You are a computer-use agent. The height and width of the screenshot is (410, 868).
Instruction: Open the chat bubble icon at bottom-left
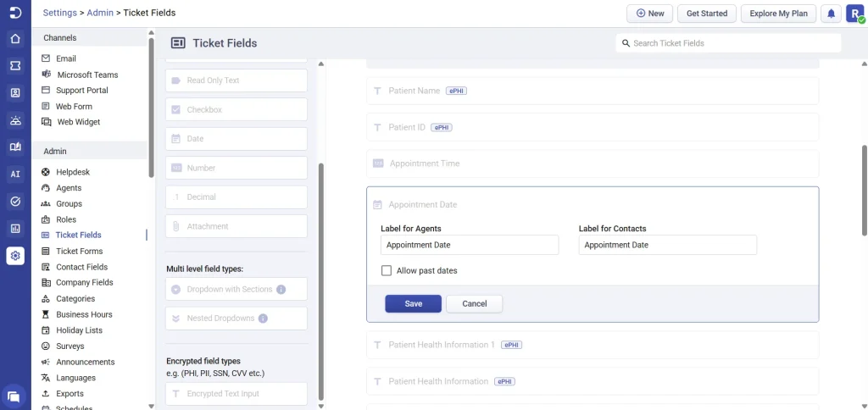(14, 396)
